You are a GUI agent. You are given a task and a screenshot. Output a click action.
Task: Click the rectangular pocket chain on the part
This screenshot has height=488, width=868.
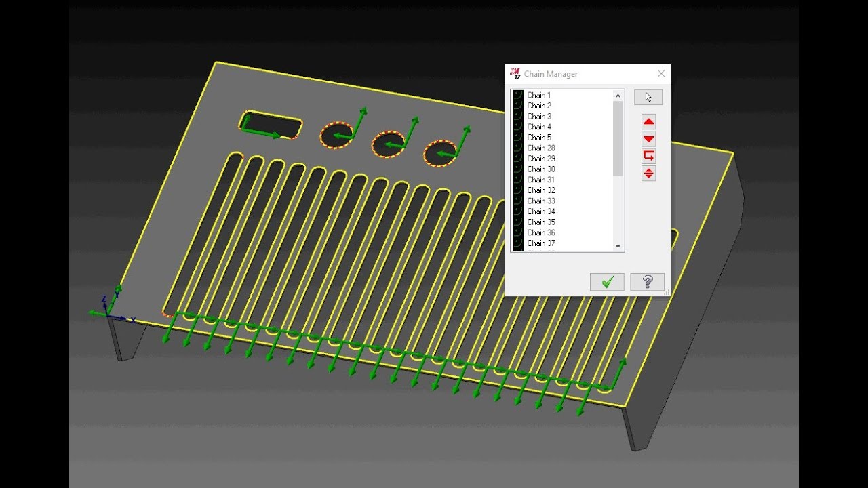[271, 125]
